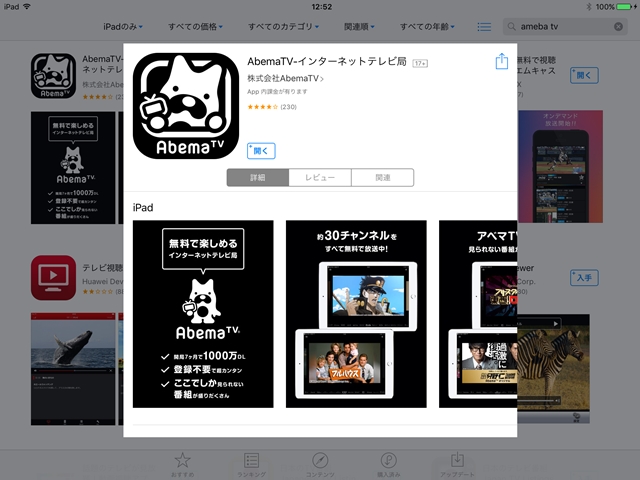Open AbemaTV using the 開く button in popup
The height and width of the screenshot is (480, 640).
click(x=261, y=151)
